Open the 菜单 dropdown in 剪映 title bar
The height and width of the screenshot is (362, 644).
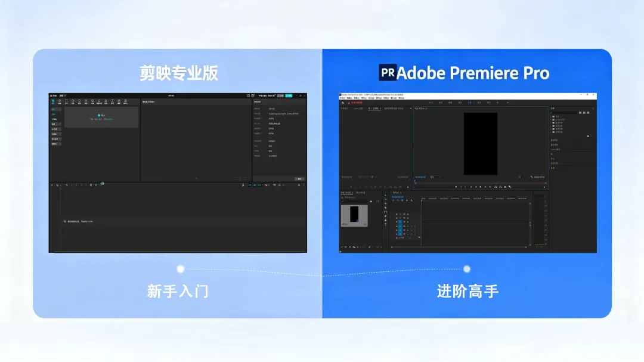pyautogui.click(x=63, y=96)
